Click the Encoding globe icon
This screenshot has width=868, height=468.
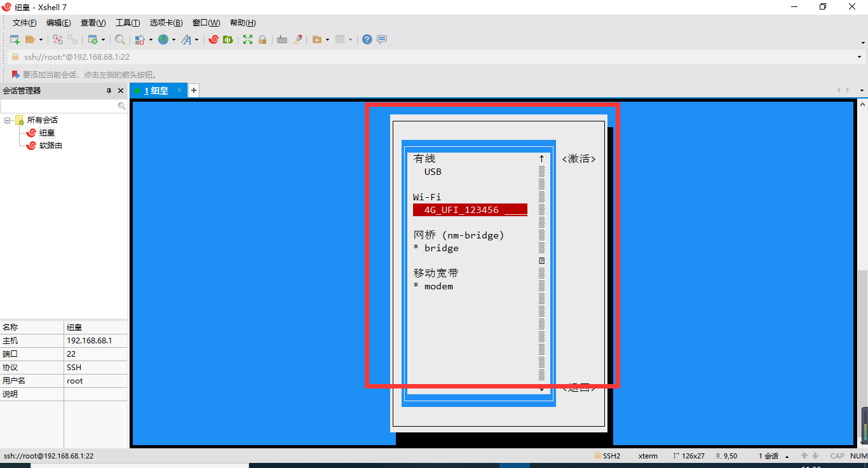tap(163, 39)
